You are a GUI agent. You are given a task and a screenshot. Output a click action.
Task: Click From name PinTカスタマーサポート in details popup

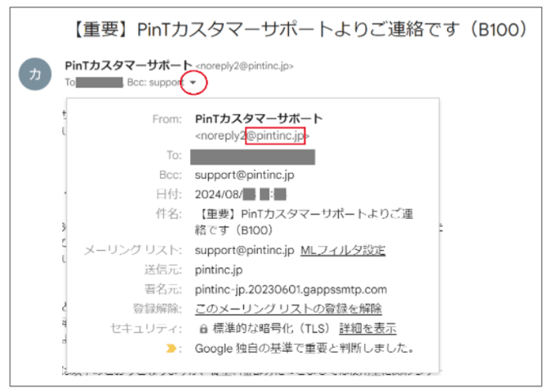click(259, 118)
